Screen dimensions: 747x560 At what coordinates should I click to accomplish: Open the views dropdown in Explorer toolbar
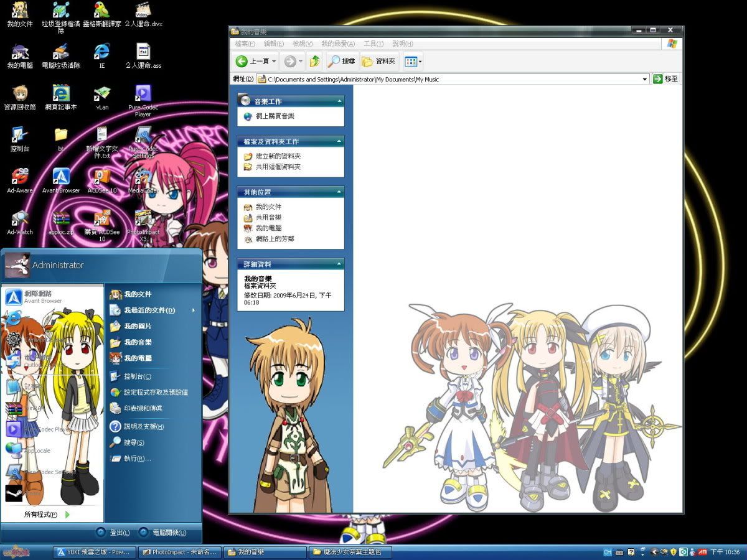[x=413, y=61]
